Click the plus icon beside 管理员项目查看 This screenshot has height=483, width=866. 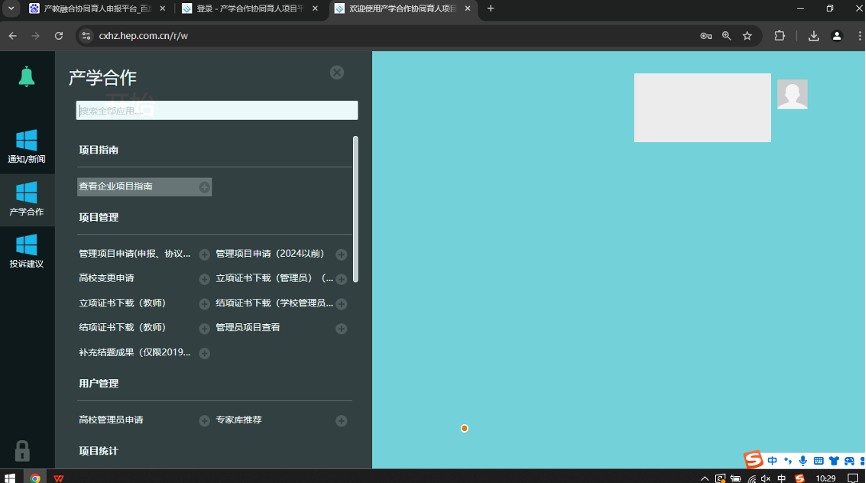tap(341, 329)
